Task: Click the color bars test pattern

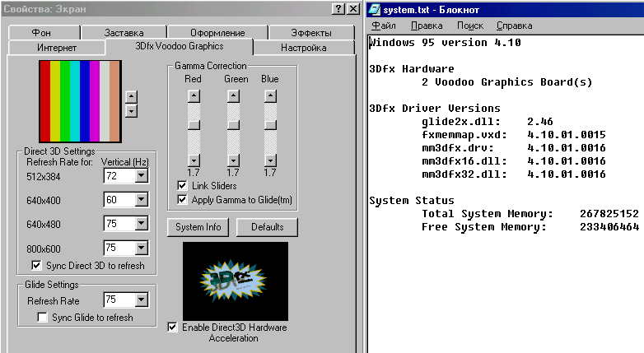Action: [x=80, y=101]
